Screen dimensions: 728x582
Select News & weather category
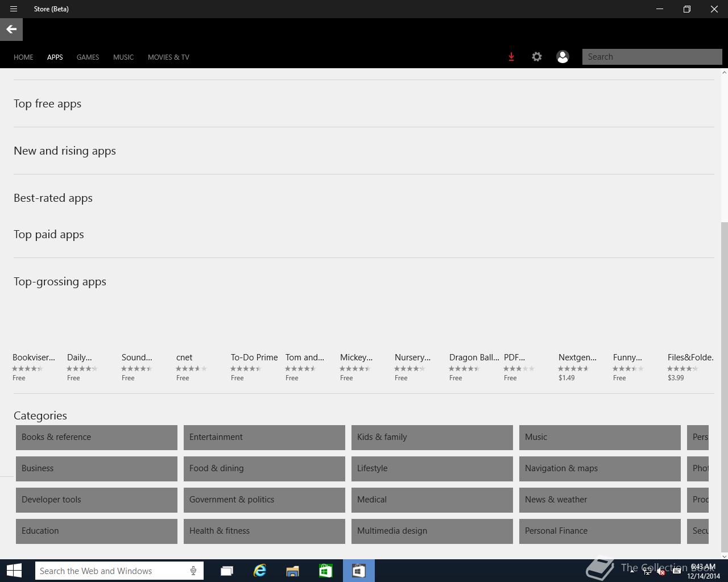[600, 500]
